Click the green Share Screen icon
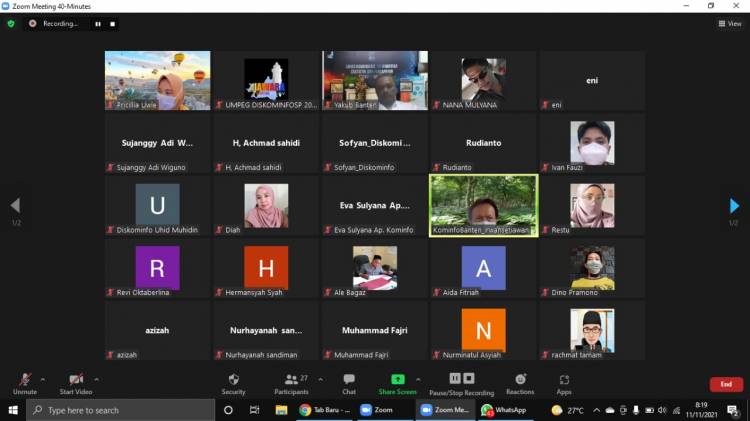 pyautogui.click(x=397, y=379)
